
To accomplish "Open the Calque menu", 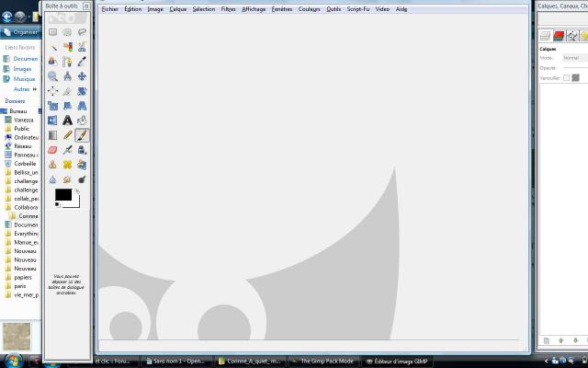I will pyautogui.click(x=177, y=9).
